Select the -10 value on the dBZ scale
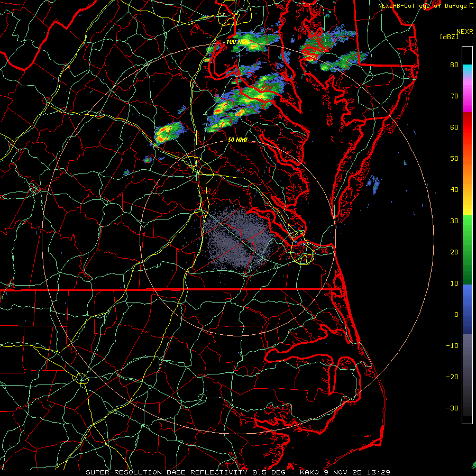The height and width of the screenshot is (476, 476). click(452, 345)
